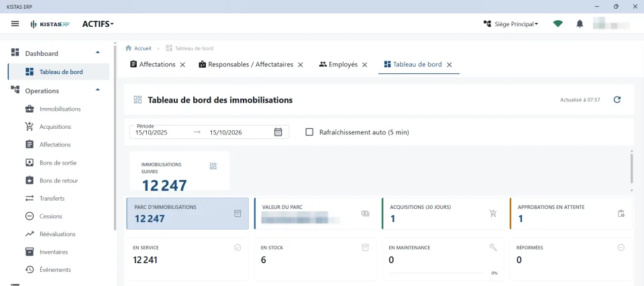Switch to the Employés tab

pos(338,64)
